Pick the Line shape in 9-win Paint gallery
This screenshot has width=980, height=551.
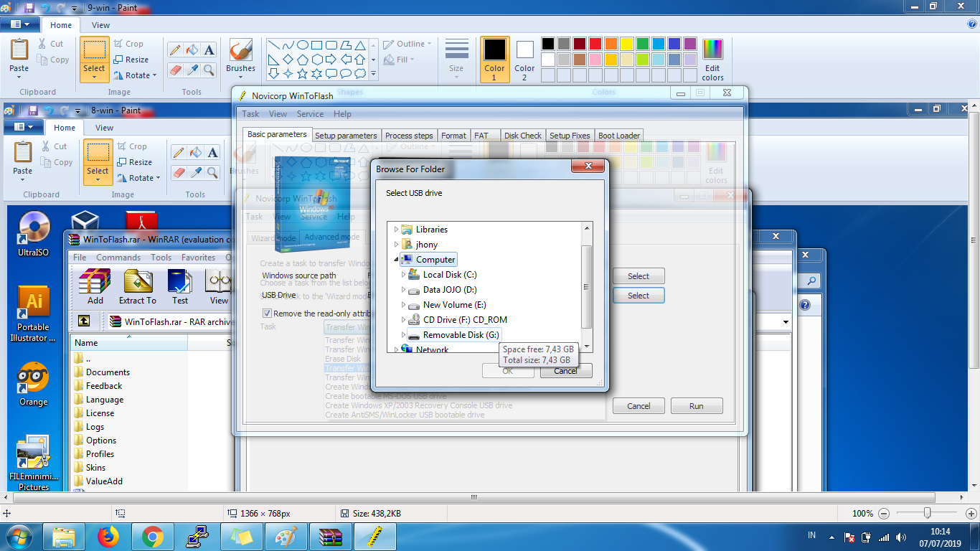pos(273,44)
